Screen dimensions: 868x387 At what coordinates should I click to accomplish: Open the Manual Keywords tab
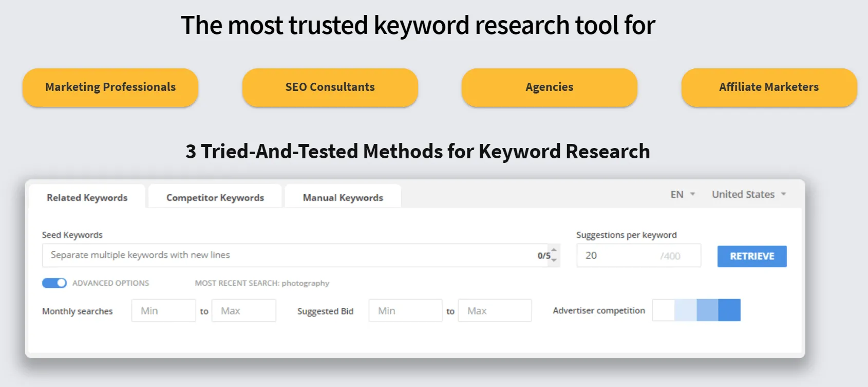343,197
